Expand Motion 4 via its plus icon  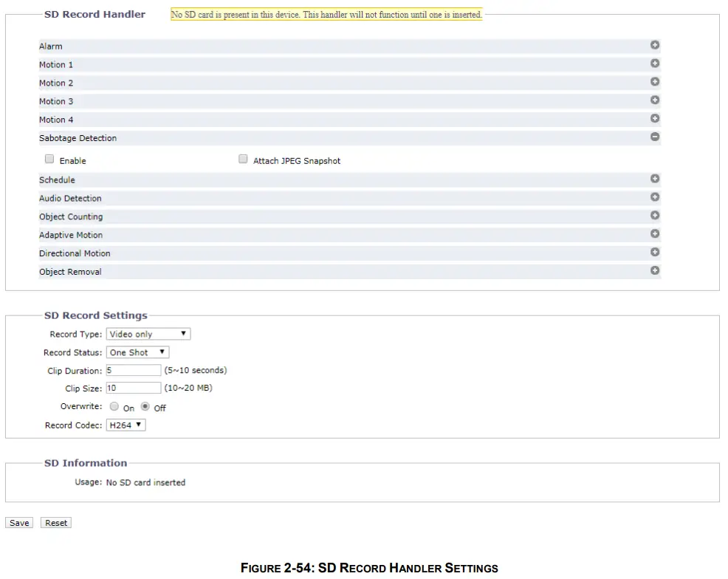[655, 118]
